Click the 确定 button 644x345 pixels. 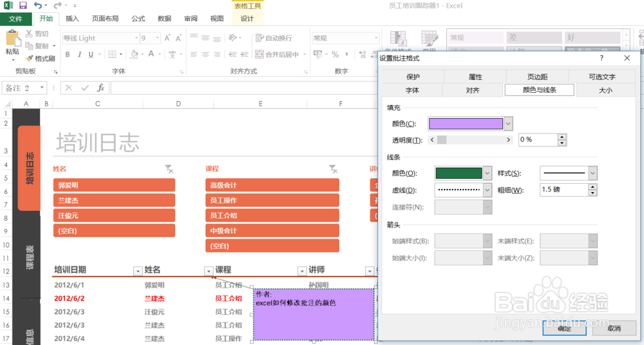click(x=564, y=328)
